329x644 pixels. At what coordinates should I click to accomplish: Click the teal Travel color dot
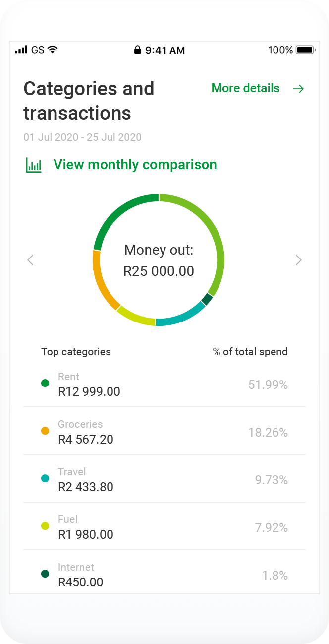point(45,478)
